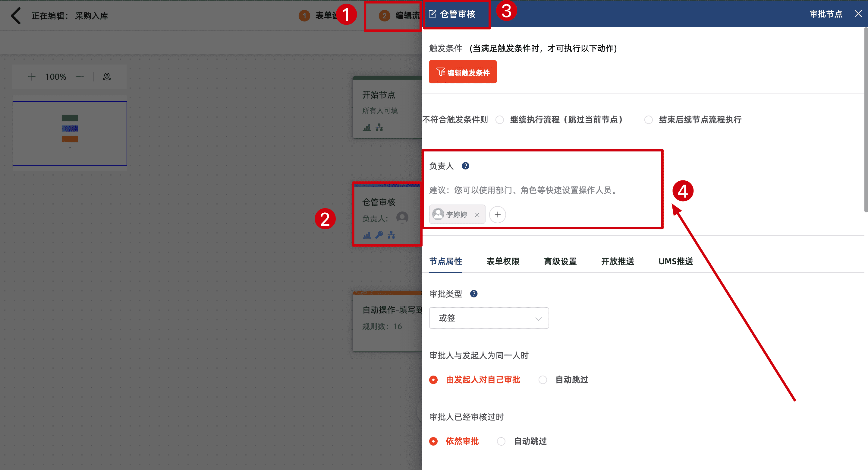Select 自动跳过 under 审批人与发起人为同一人时
This screenshot has height=470, width=868.
click(x=543, y=380)
